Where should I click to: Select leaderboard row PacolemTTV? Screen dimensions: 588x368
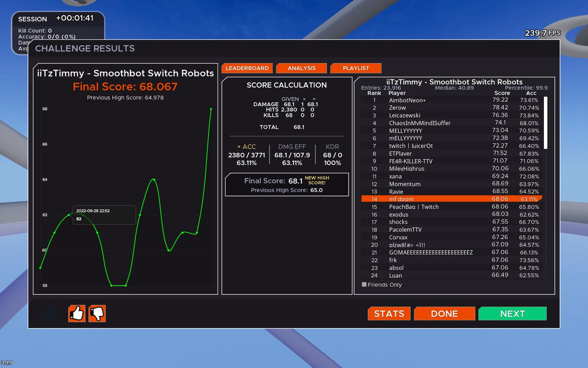point(452,230)
